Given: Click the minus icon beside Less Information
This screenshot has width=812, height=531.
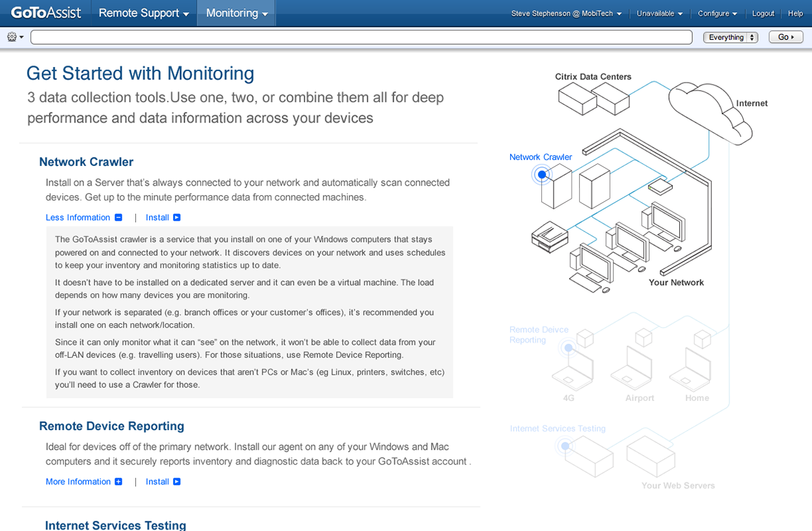Looking at the screenshot, I should coord(118,217).
